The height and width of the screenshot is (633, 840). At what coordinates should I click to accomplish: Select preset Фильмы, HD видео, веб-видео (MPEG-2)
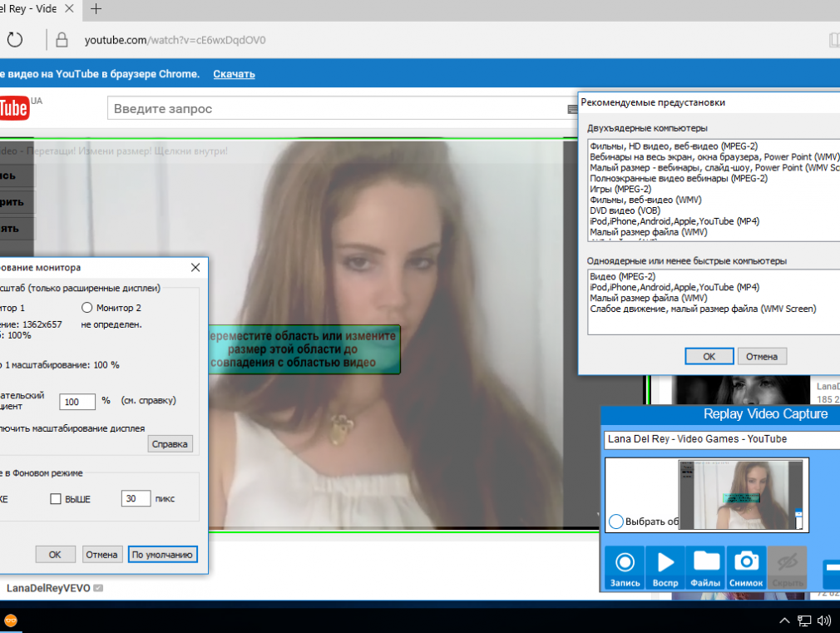[x=674, y=146]
